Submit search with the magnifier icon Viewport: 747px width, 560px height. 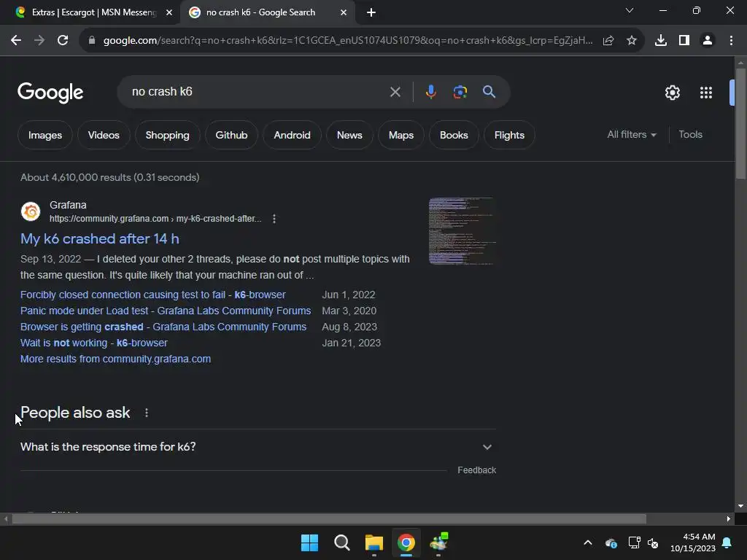click(489, 92)
